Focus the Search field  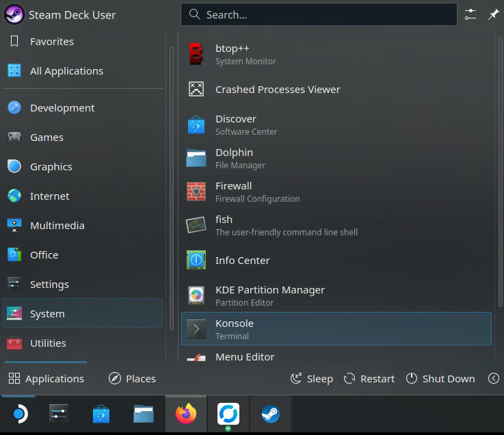[319, 14]
